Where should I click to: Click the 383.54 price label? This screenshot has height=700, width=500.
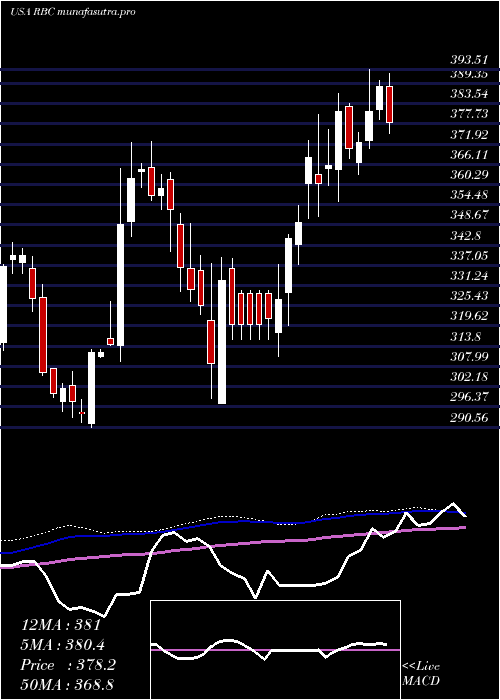tap(471, 94)
